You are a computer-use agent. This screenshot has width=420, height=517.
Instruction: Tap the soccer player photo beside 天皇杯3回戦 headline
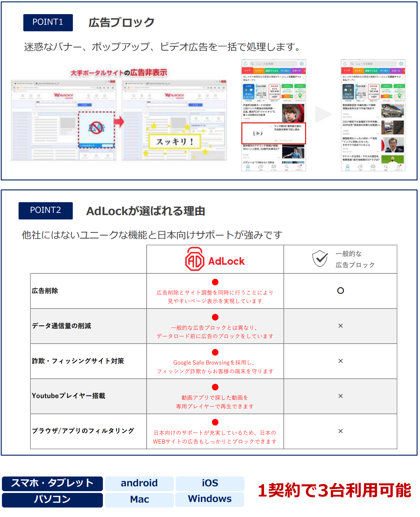(x=293, y=113)
